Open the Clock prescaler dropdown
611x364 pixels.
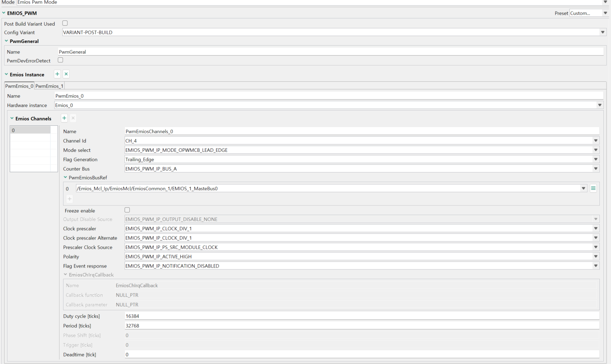(596, 229)
